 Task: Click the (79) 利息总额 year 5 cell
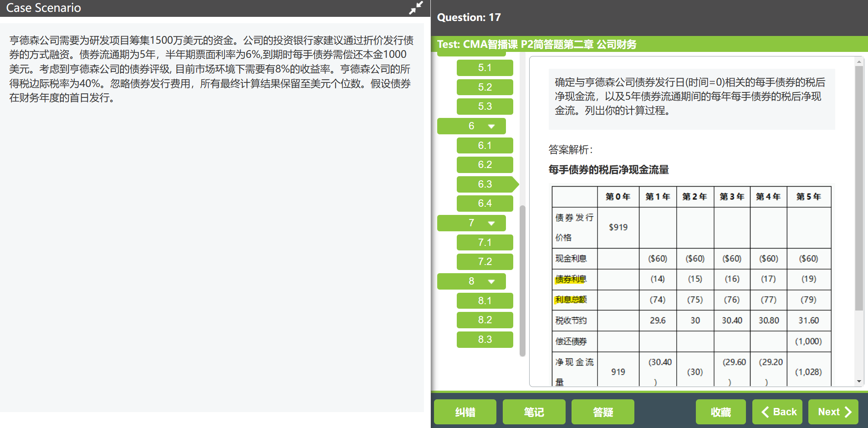click(x=809, y=300)
